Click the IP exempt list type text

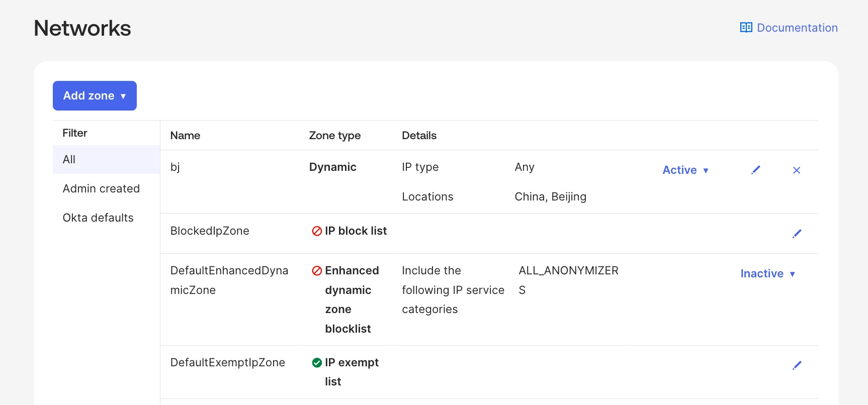point(352,372)
